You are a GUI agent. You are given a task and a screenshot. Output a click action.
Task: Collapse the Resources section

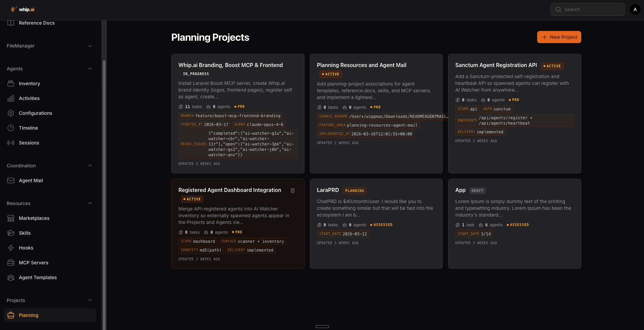click(x=90, y=203)
